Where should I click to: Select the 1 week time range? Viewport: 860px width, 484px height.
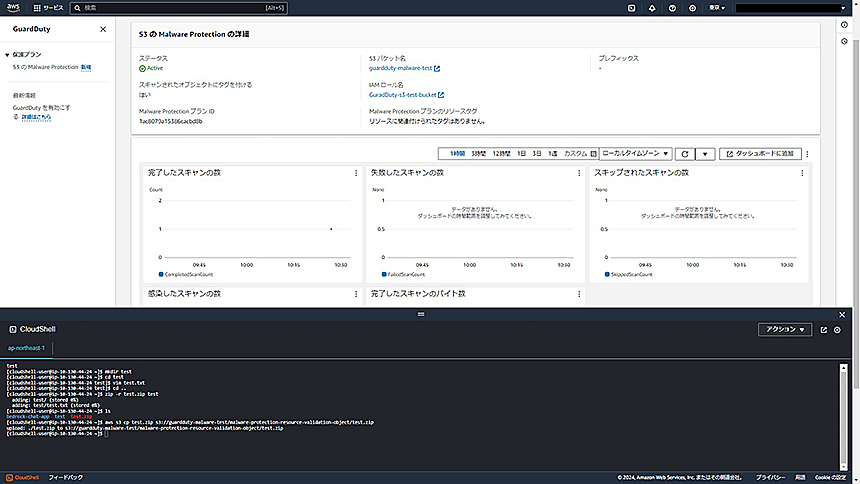pyautogui.click(x=553, y=154)
